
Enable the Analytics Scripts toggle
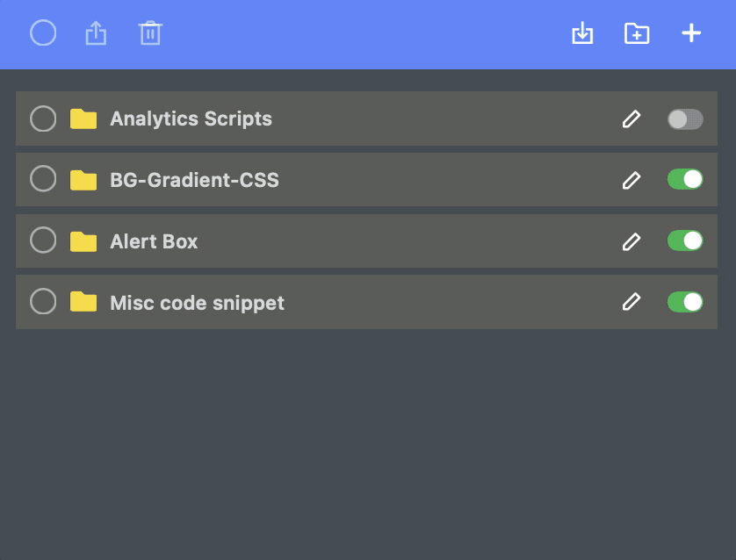click(685, 119)
